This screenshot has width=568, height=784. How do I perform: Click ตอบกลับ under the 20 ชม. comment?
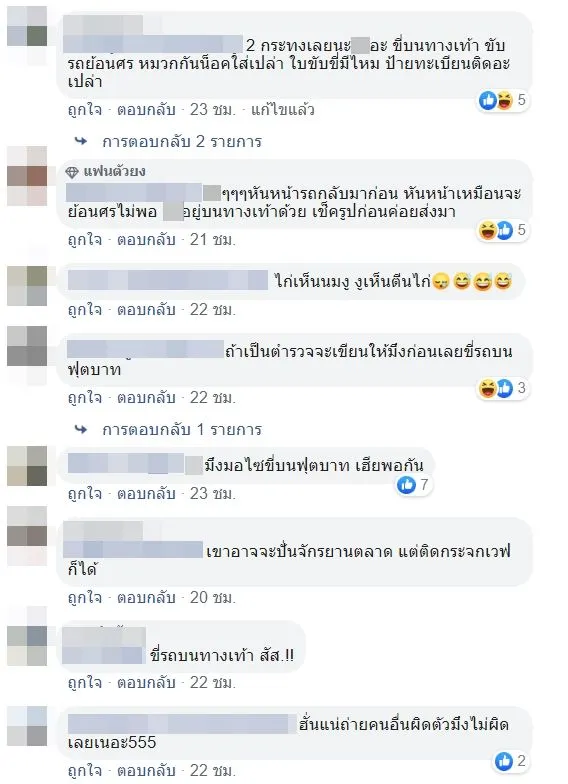(x=146, y=598)
